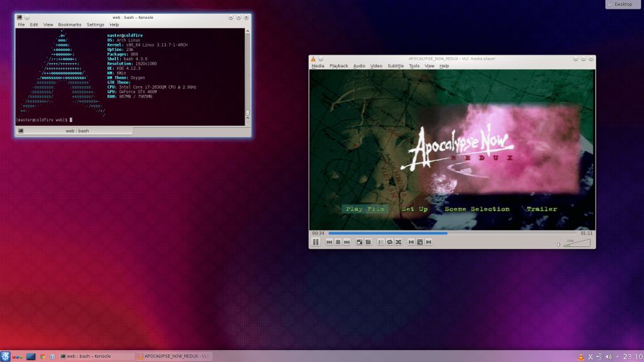Screen dimensions: 644x362
Task: Click elapsed time 00:34 in VLC
Action: 318,233
